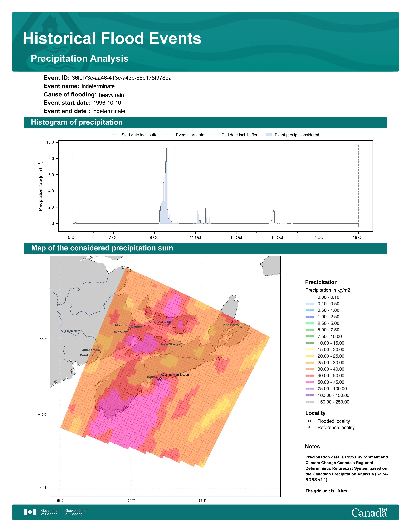The width and height of the screenshot is (411, 532).
Task: Click the 7.50 - 10.00 legend color swatch
Action: (x=310, y=336)
